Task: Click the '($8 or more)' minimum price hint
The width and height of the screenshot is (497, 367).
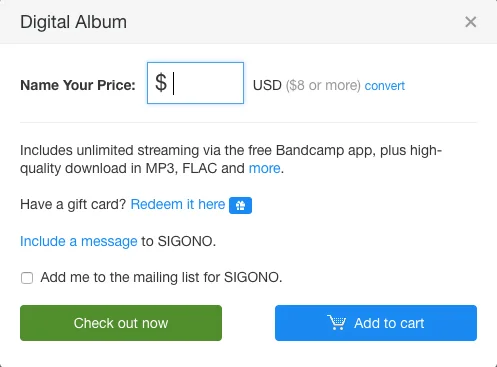Action: (323, 86)
